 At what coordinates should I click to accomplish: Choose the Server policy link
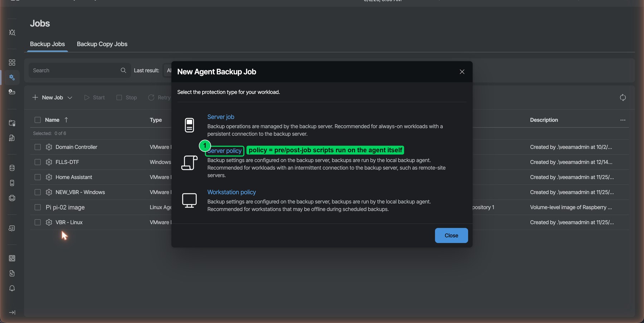tap(224, 151)
